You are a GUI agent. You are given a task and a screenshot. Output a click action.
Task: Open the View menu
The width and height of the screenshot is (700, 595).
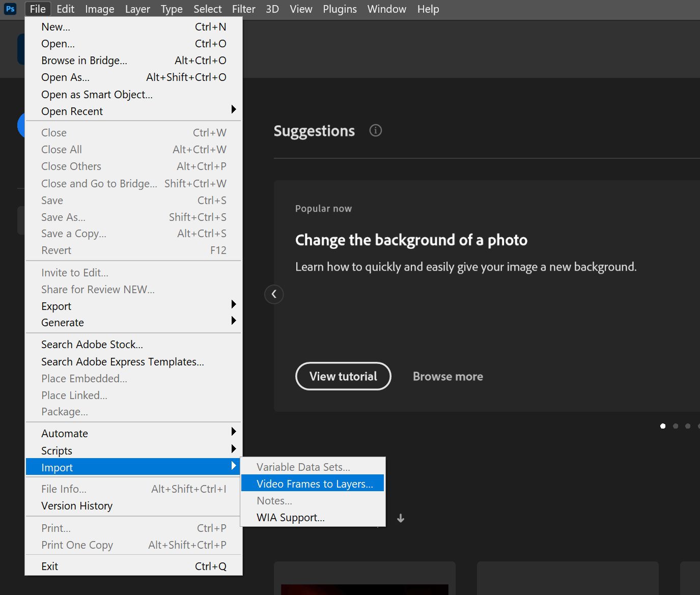click(301, 9)
